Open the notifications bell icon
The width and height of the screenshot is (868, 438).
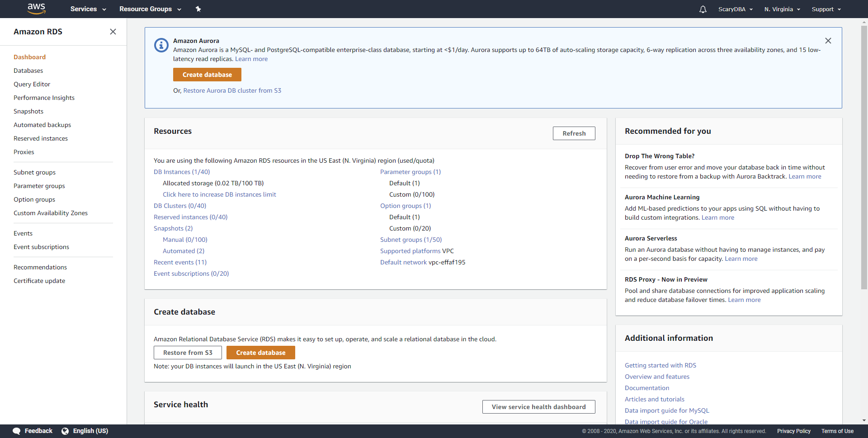pos(703,9)
